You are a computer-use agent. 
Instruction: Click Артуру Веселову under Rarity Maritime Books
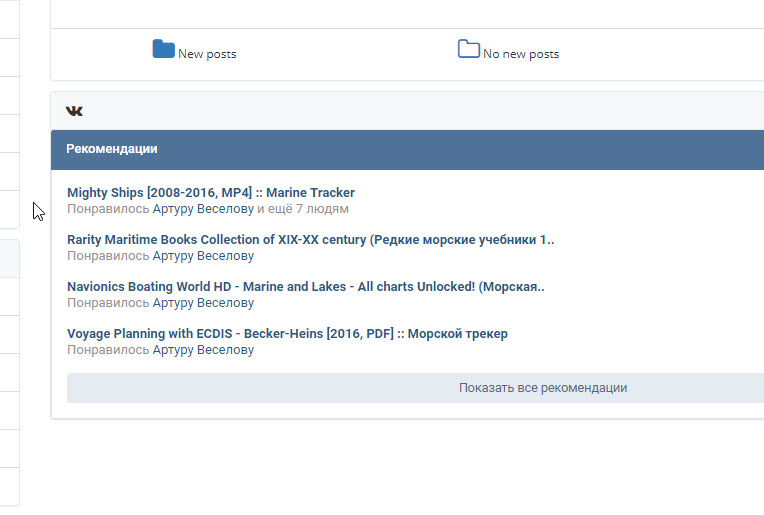click(203, 256)
